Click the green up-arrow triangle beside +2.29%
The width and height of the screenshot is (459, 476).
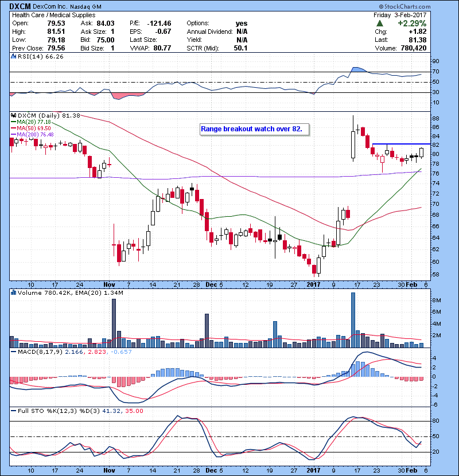click(x=379, y=24)
